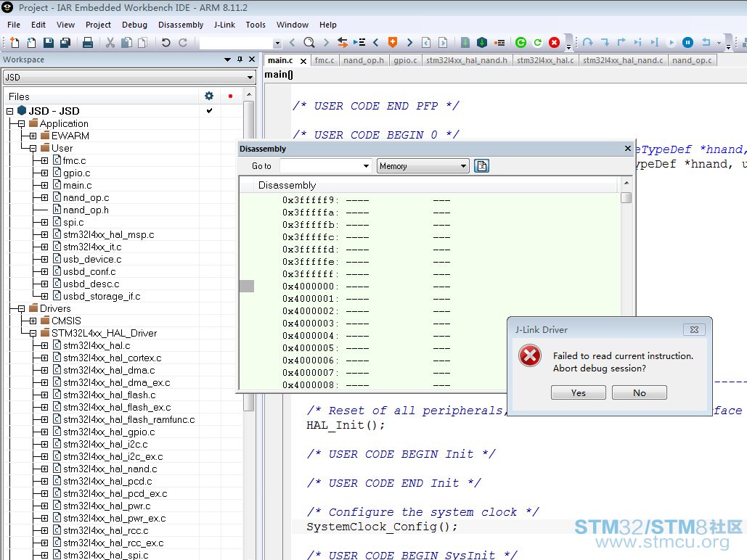Click the New document toolbar icon
This screenshot has width=747, height=560.
(15, 43)
